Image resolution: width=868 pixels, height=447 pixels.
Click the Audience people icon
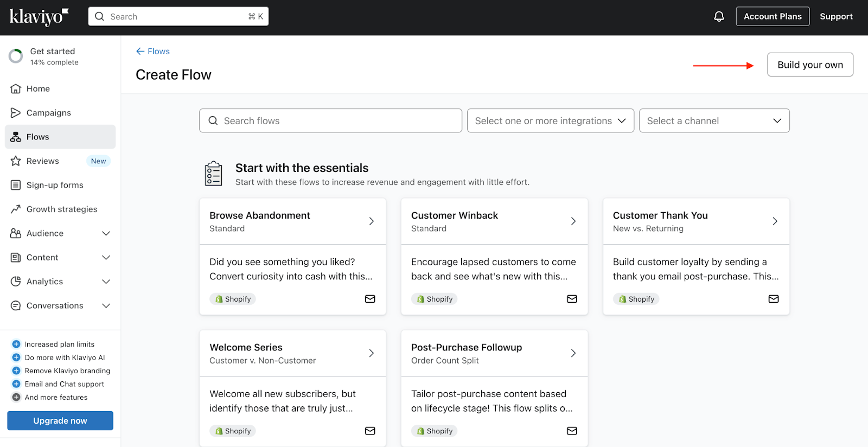[x=16, y=233]
